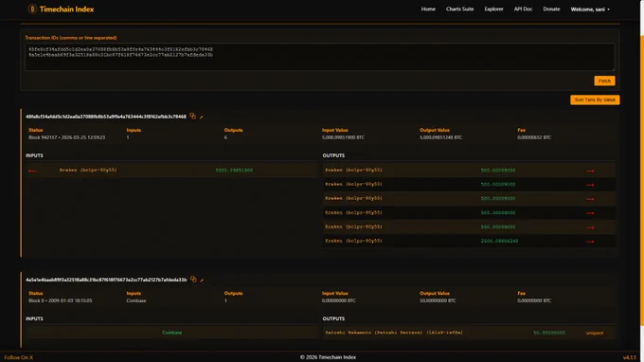Screen dimensions: 644x362
Task: Go to the Home page
Action: pos(428,9)
